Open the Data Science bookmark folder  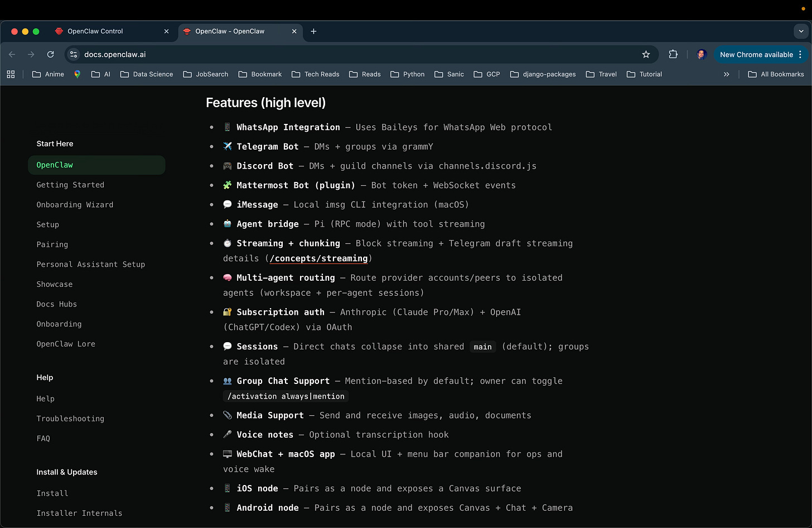147,74
